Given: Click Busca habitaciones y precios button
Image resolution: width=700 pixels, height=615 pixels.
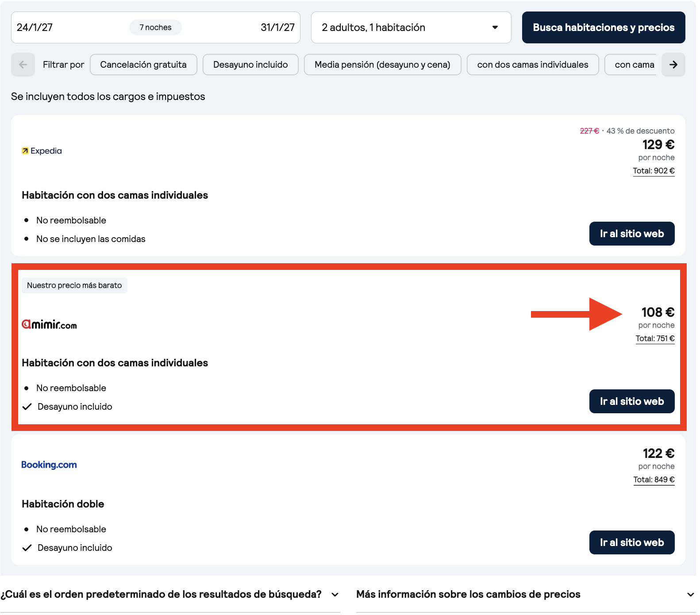Looking at the screenshot, I should pyautogui.click(x=604, y=27).
